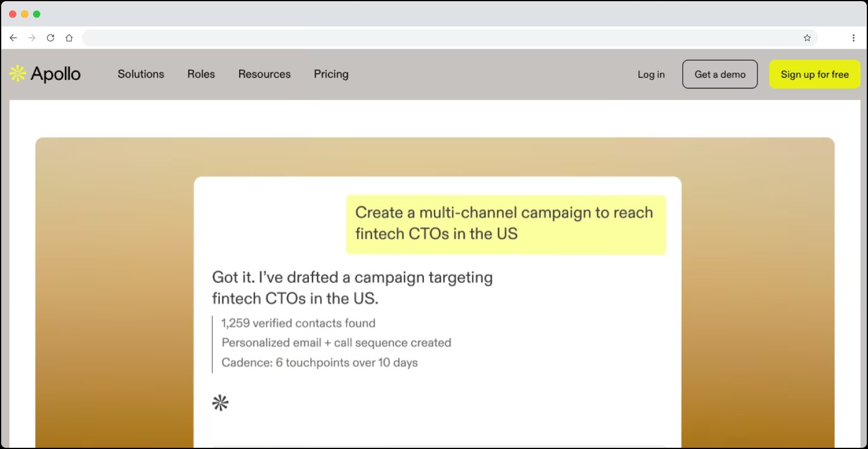868x449 pixels.
Task: Click 'Personalized email + call sequence created' line
Action: click(x=336, y=343)
